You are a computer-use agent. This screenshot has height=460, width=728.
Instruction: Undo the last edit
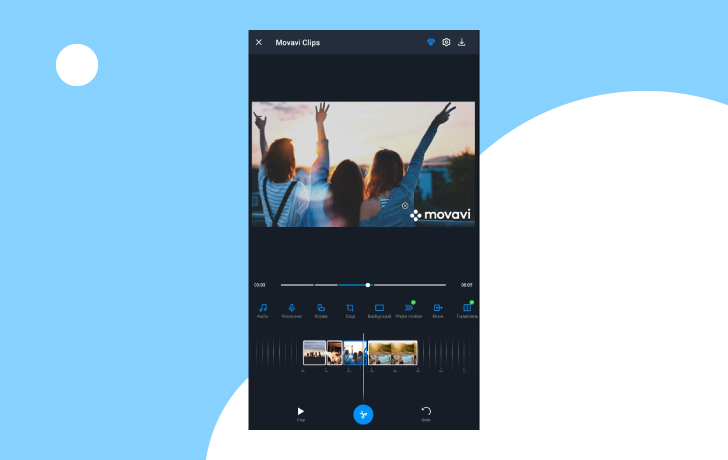426,413
